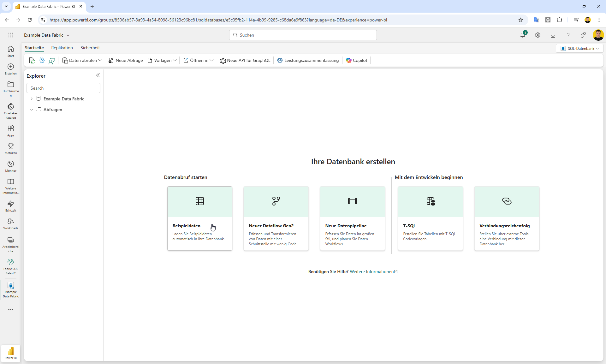Open header settings gear icon
Screen dimensions: 606x364
tap(538, 35)
